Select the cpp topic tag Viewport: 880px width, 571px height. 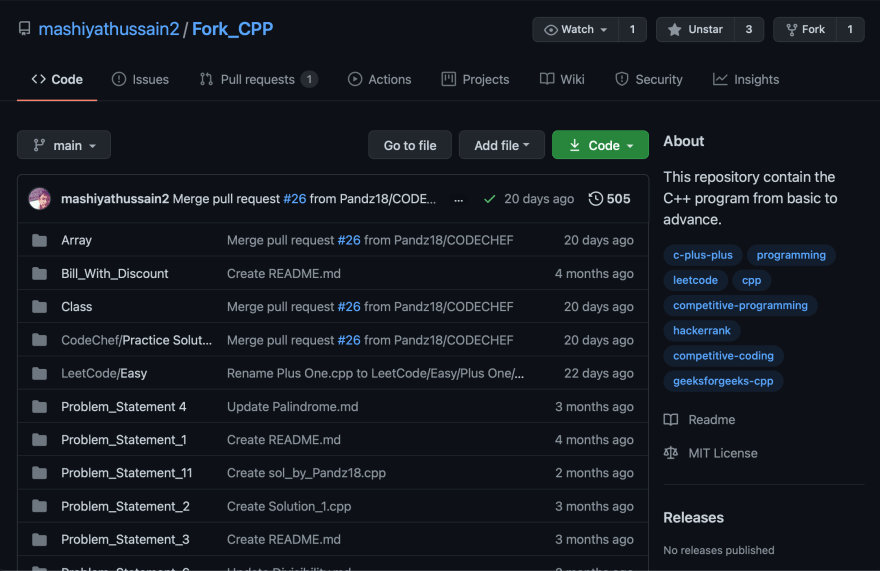(x=751, y=280)
